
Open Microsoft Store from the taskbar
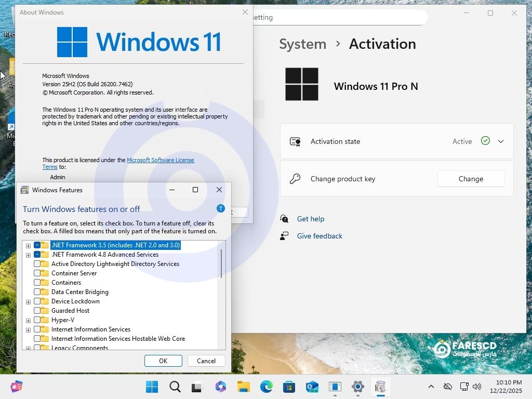289,387
